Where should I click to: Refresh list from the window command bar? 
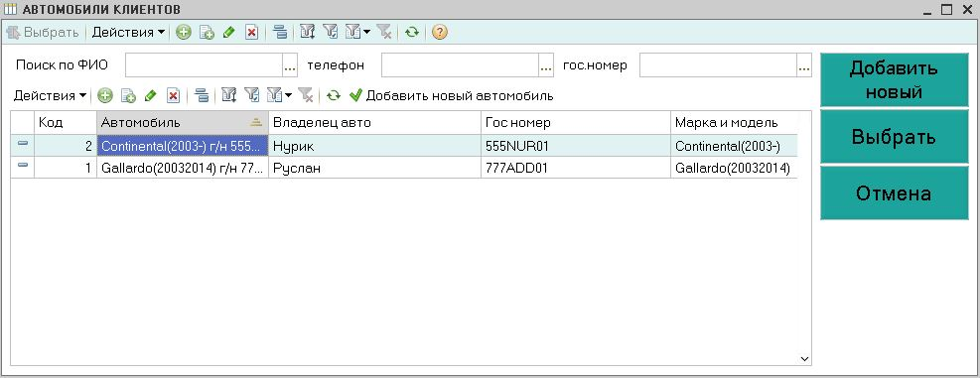tap(411, 33)
